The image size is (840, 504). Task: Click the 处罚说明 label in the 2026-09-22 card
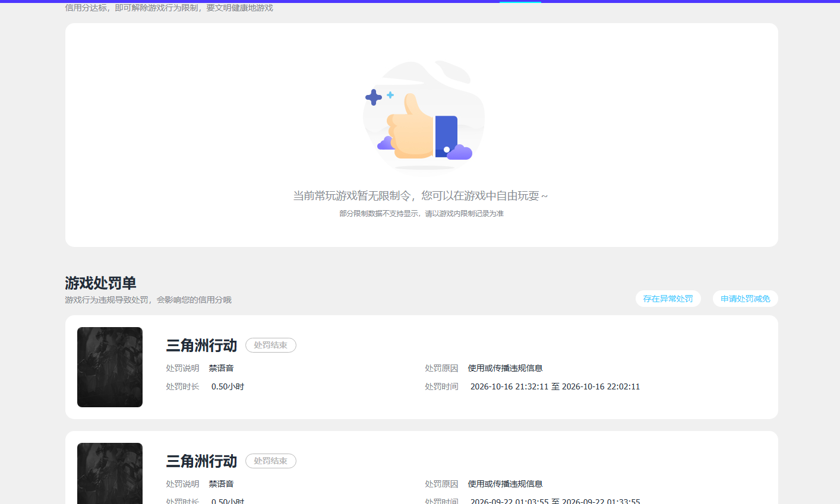click(x=182, y=484)
